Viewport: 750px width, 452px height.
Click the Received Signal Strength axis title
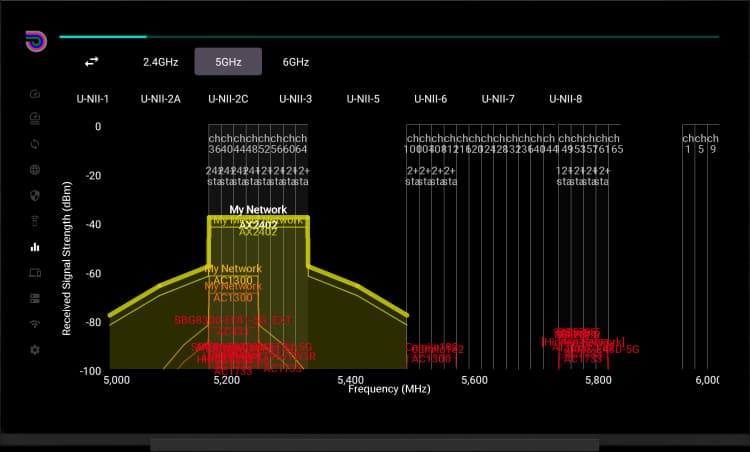[x=66, y=258]
